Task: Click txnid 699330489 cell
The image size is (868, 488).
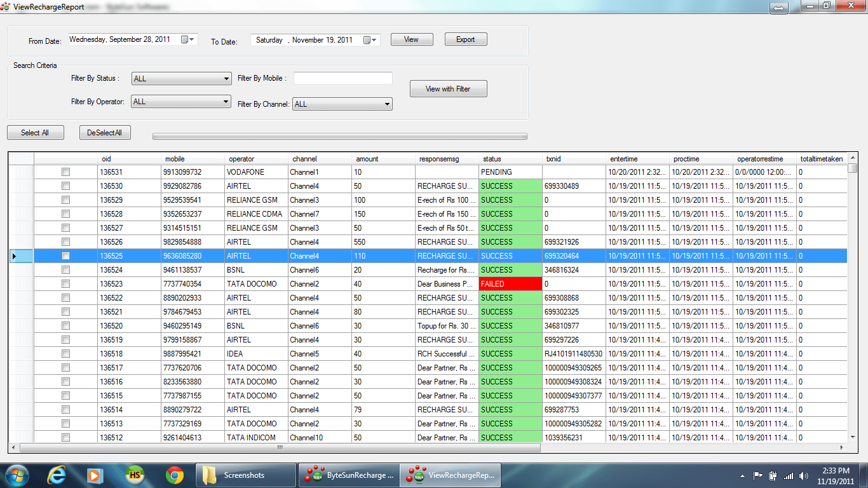Action: coord(574,186)
